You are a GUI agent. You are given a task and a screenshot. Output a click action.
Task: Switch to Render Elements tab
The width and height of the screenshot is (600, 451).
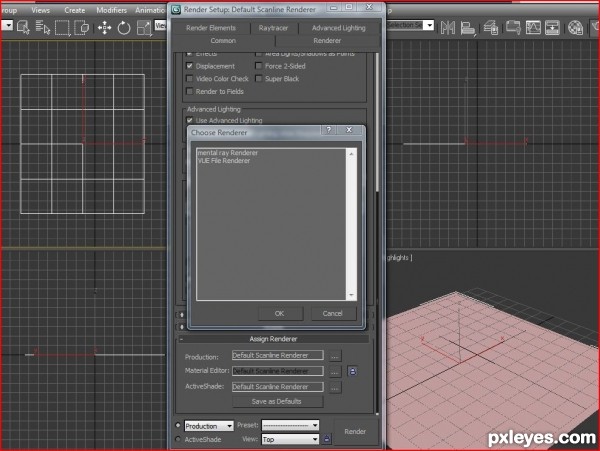[211, 28]
